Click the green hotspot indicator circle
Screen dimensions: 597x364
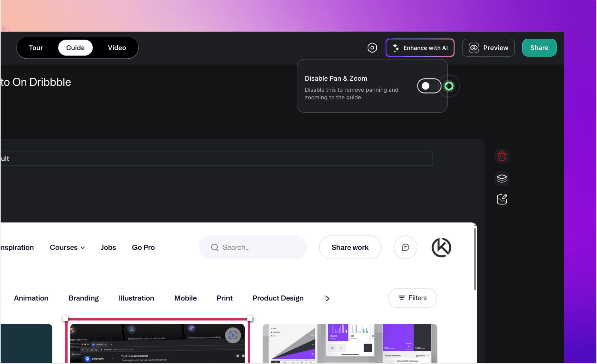pos(449,86)
